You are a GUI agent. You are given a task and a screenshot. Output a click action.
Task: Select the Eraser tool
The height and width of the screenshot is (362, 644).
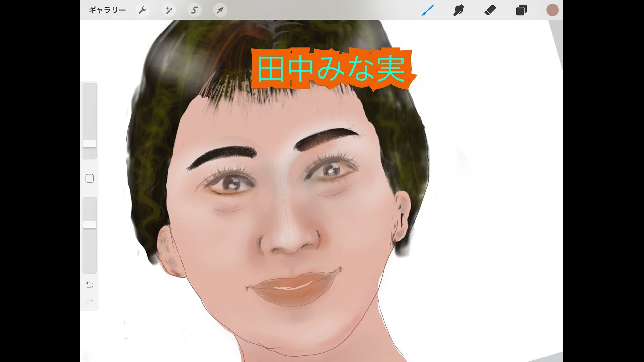(x=490, y=10)
